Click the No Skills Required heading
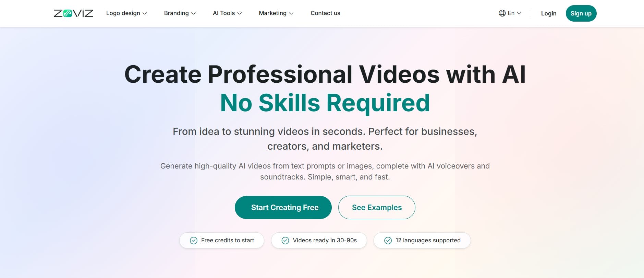 [325, 103]
